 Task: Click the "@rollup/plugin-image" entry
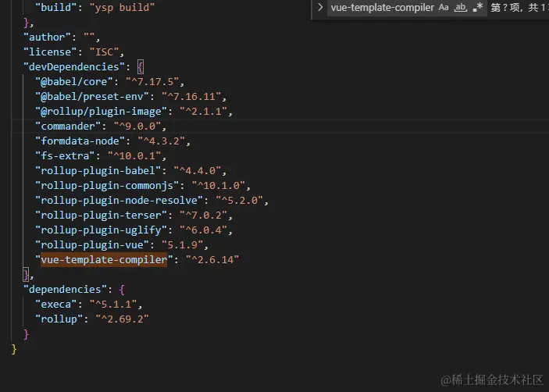[102, 112]
